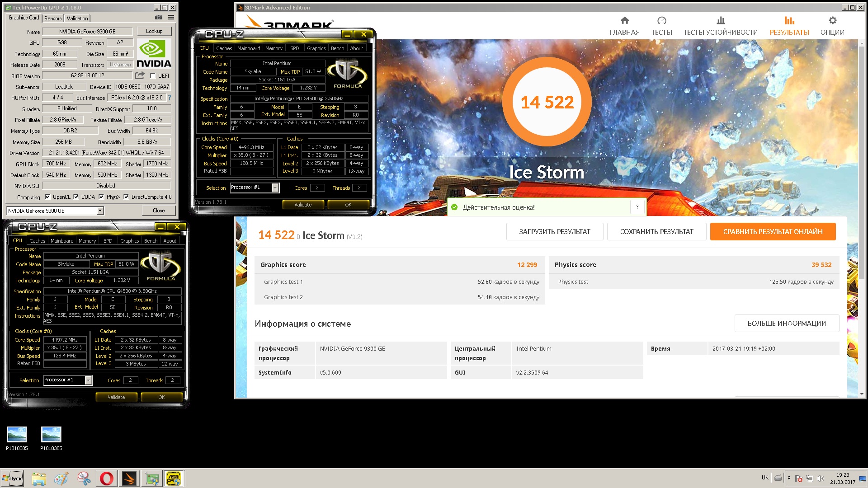Click the 3DMark scrollbar up arrow

pyautogui.click(x=862, y=43)
